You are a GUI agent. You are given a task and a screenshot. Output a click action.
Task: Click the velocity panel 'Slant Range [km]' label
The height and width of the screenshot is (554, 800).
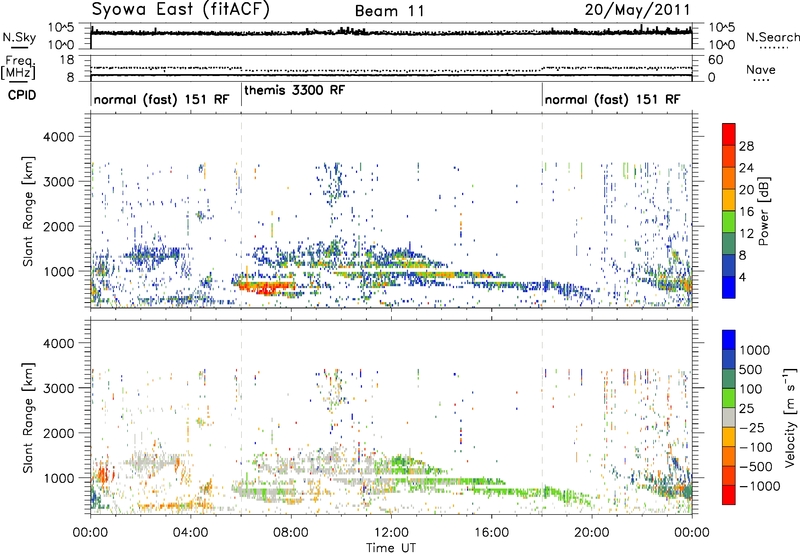coord(28,417)
